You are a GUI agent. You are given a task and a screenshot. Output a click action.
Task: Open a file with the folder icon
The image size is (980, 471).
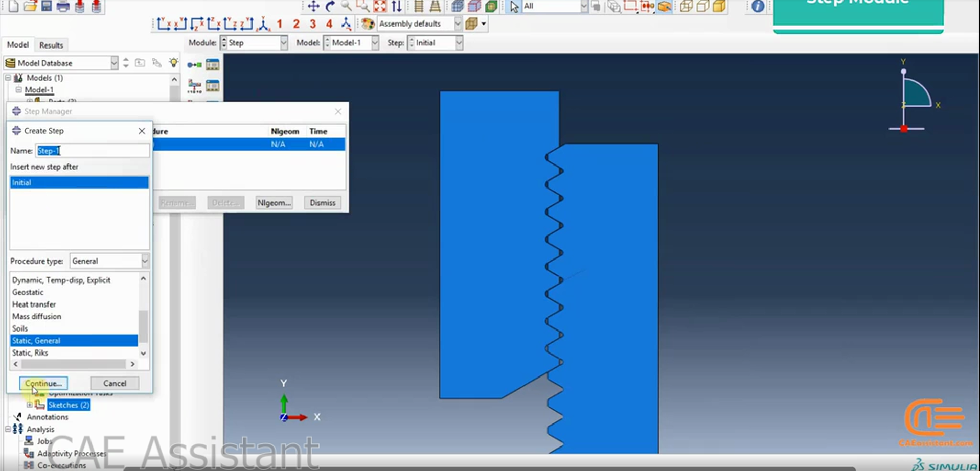[30, 6]
